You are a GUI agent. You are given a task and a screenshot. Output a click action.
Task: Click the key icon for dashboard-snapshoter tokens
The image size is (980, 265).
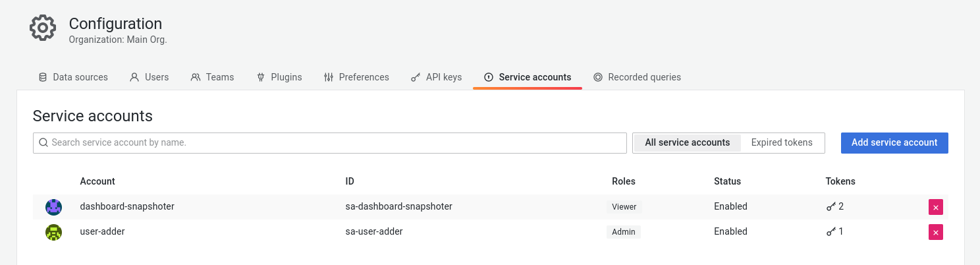(830, 207)
